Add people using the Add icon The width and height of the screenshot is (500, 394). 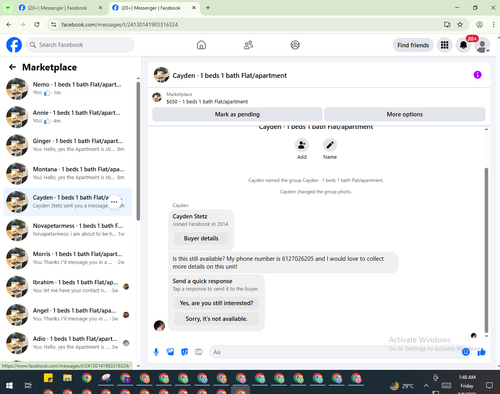(x=302, y=145)
